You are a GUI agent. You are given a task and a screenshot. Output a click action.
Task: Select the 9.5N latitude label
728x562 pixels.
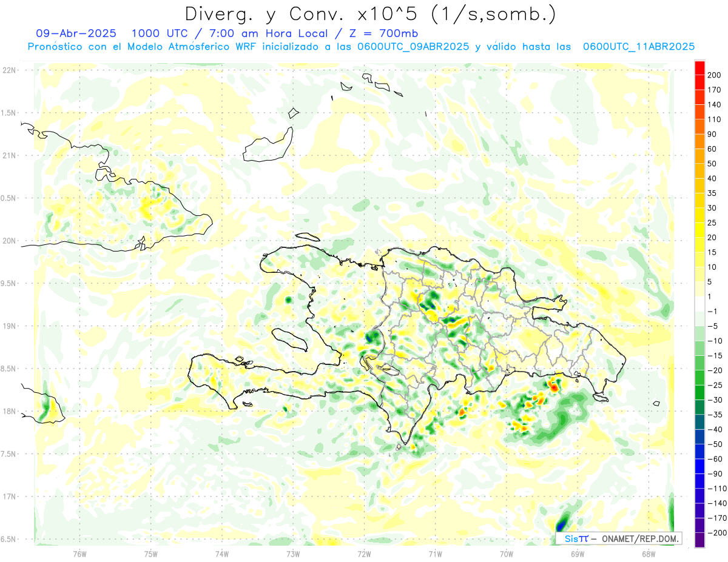(8, 284)
